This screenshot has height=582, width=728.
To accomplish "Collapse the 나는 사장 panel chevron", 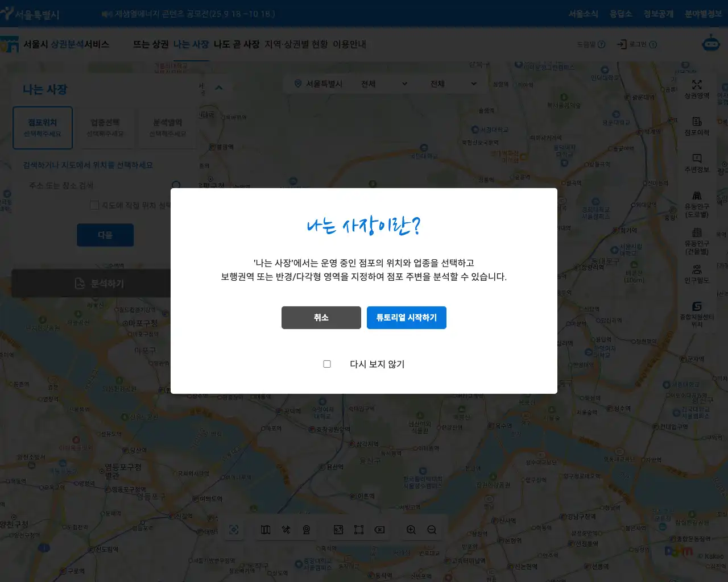I will coord(219,88).
